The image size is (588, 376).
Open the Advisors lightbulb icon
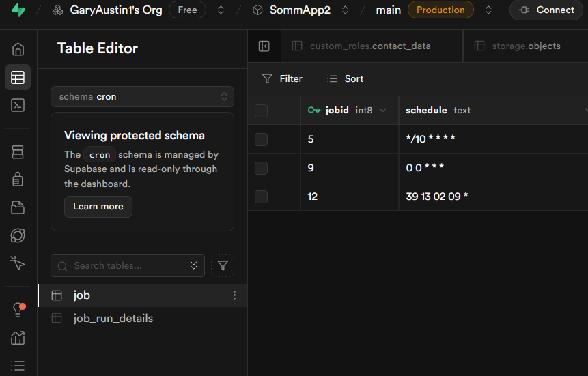[18, 310]
